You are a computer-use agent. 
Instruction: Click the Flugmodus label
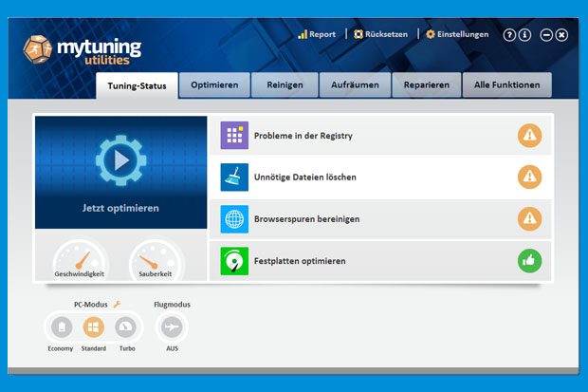[x=172, y=305]
